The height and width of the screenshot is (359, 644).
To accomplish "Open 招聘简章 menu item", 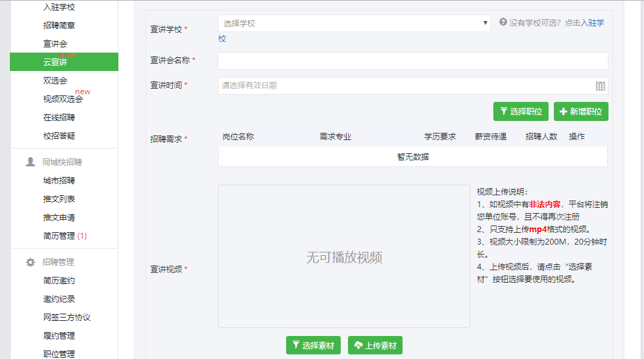I will coord(59,25).
